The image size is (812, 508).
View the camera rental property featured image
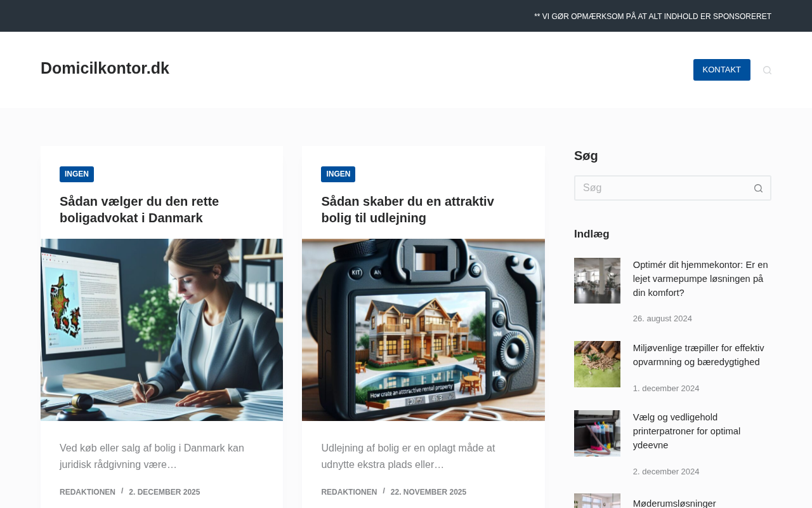(x=423, y=330)
